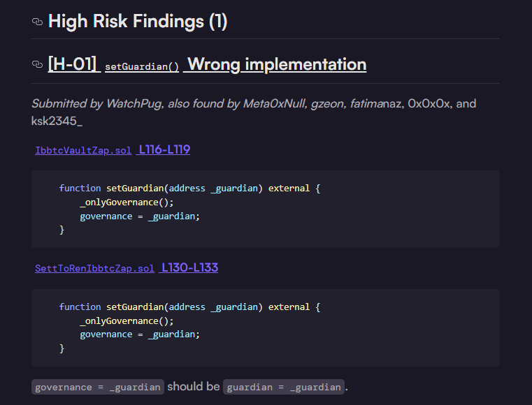Click _onlyGovernance(); in the second code block
Screen dimensions: 532x405
pyautogui.click(x=127, y=321)
